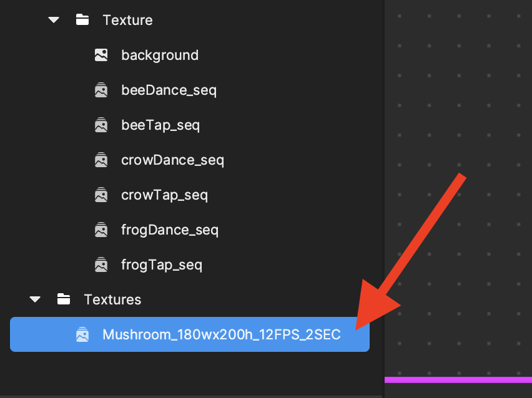The width and height of the screenshot is (532, 398).
Task: Collapse the Texture folder arrow
Action: [54, 20]
